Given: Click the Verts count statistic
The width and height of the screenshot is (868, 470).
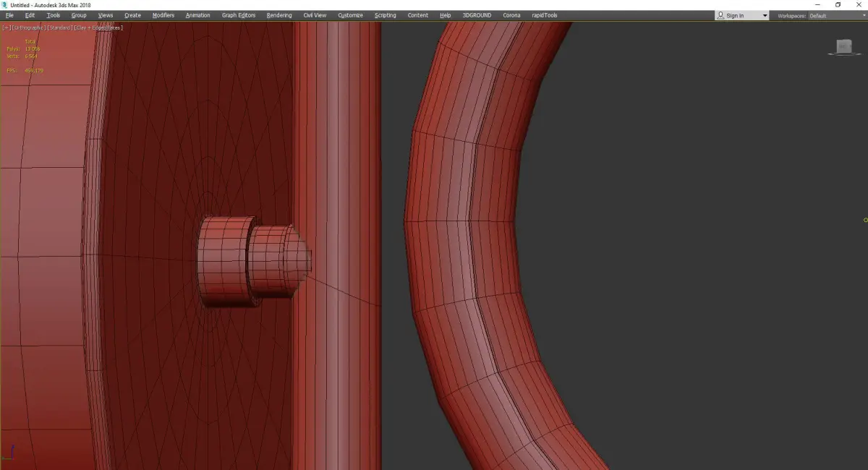Looking at the screenshot, I should point(21,56).
